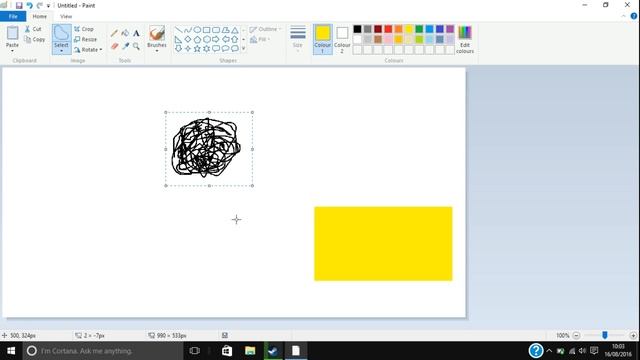Image resolution: width=640 pixels, height=360 pixels.
Task: Choose the Right arrow shape
Action: pyautogui.click(x=216, y=40)
